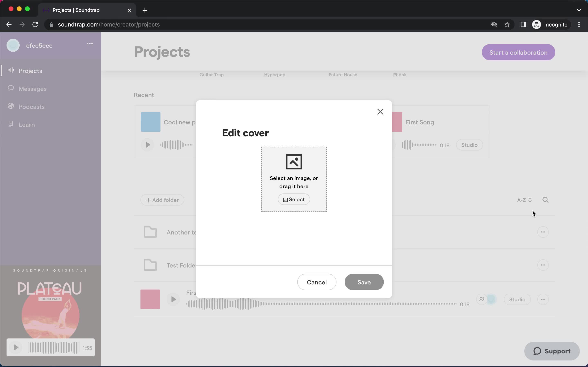588x367 pixels.
Task: Click the image upload icon in Edit cover
Action: 294,161
